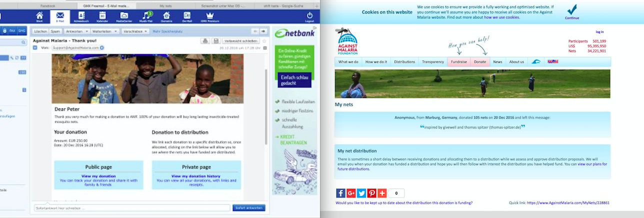
Task: Open the About us menu
Action: coord(516,61)
